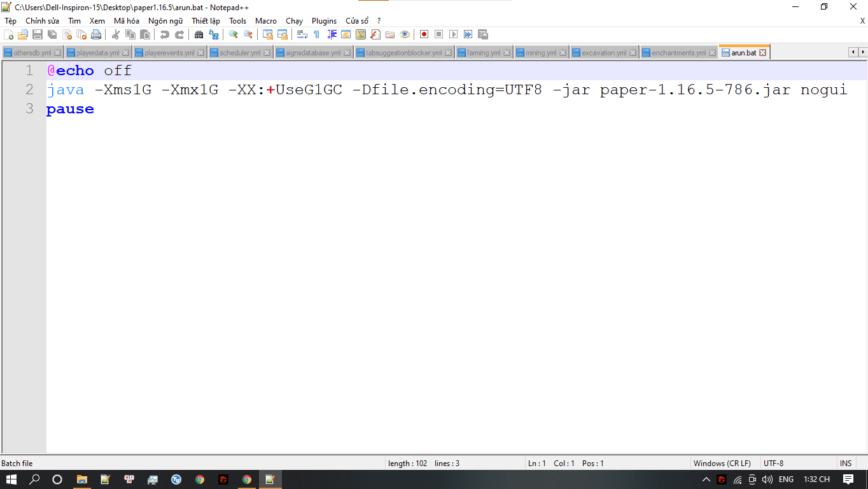Cut selection using the scissors icon

click(116, 34)
